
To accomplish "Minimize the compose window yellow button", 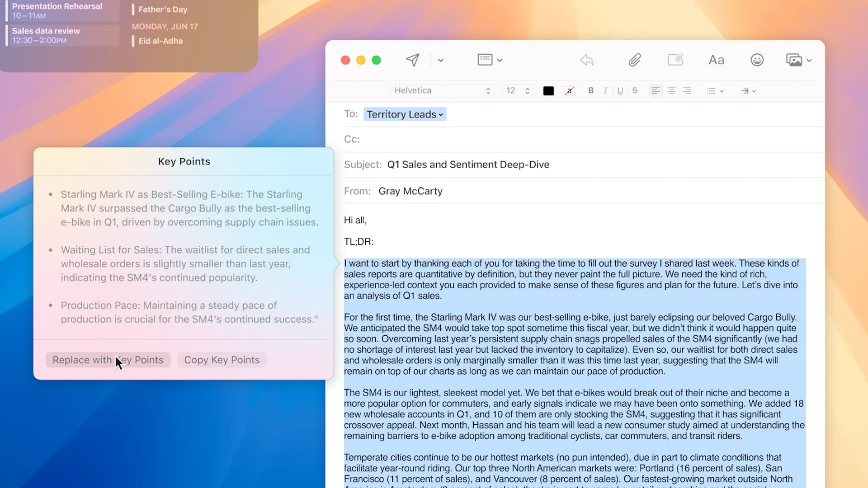I will [x=361, y=60].
